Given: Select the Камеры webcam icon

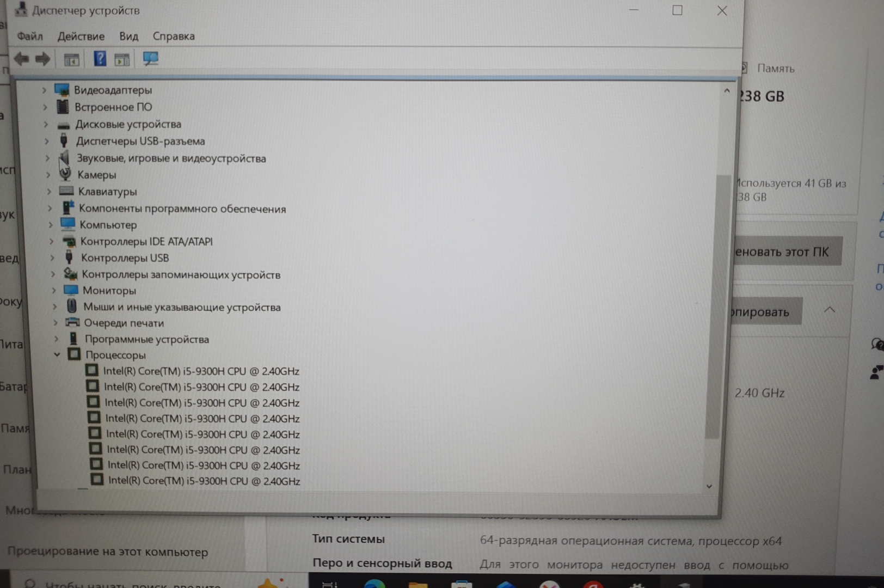Looking at the screenshot, I should [65, 174].
